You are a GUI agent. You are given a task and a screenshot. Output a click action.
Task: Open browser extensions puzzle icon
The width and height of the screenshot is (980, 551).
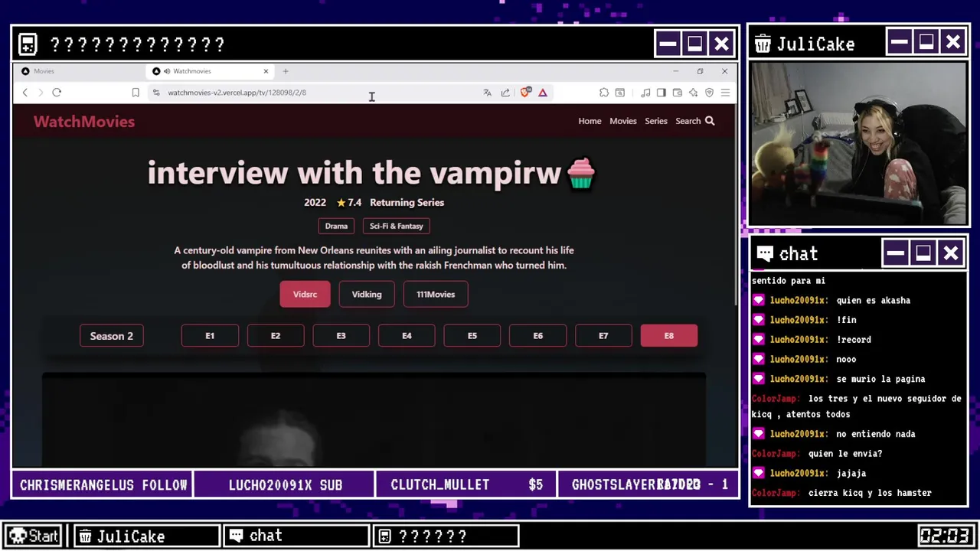(x=604, y=93)
